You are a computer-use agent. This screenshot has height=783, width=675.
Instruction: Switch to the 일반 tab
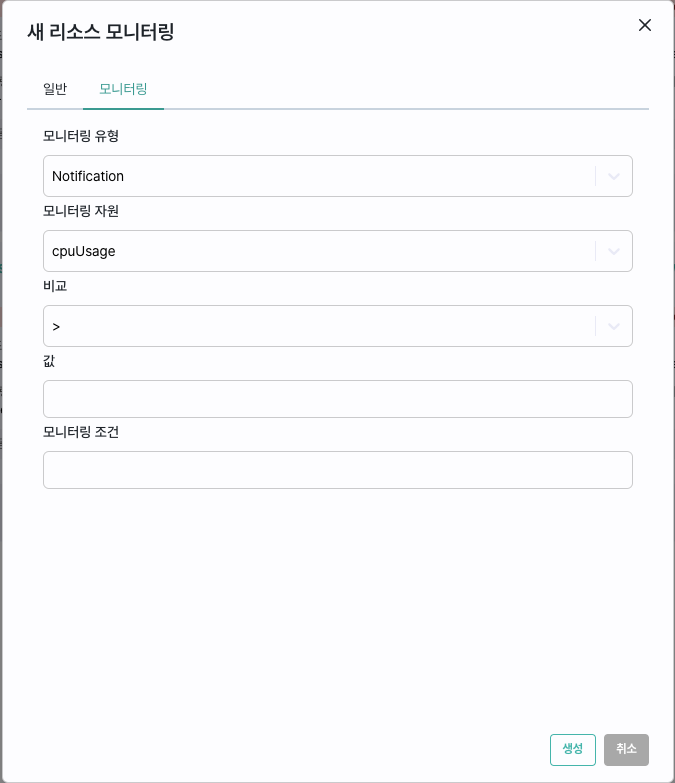pyautogui.click(x=55, y=89)
